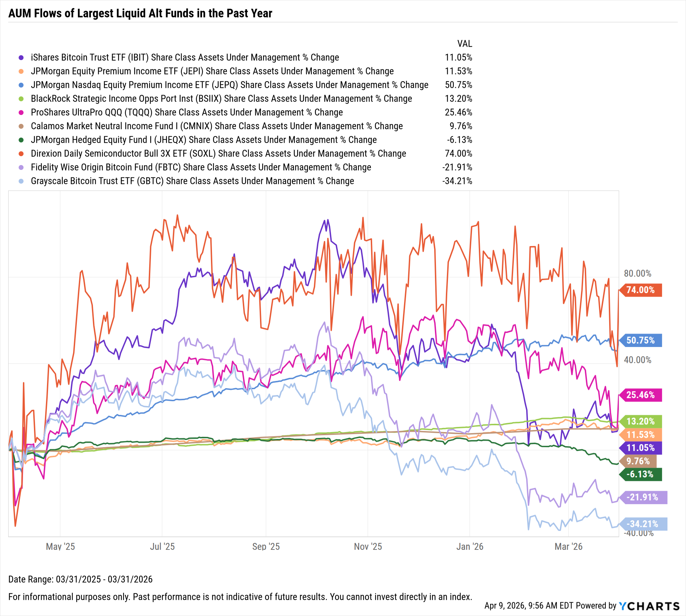Click the 25.46% TQQQ end-value tag

[640, 395]
